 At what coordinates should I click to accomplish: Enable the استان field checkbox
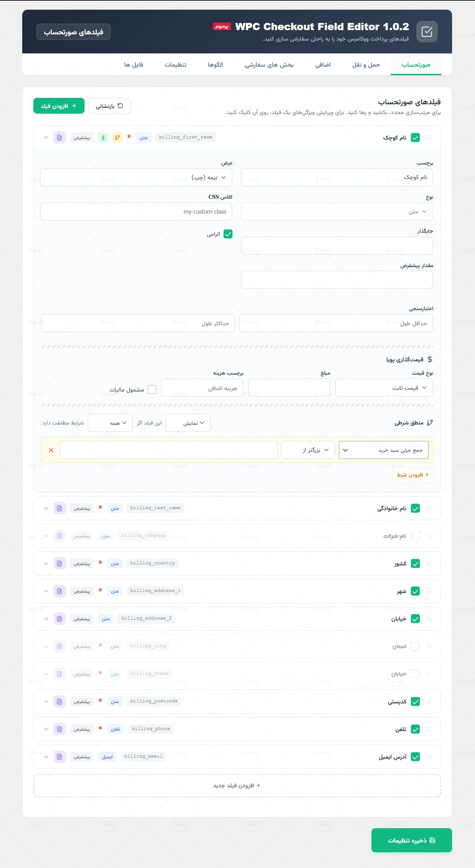(415, 646)
